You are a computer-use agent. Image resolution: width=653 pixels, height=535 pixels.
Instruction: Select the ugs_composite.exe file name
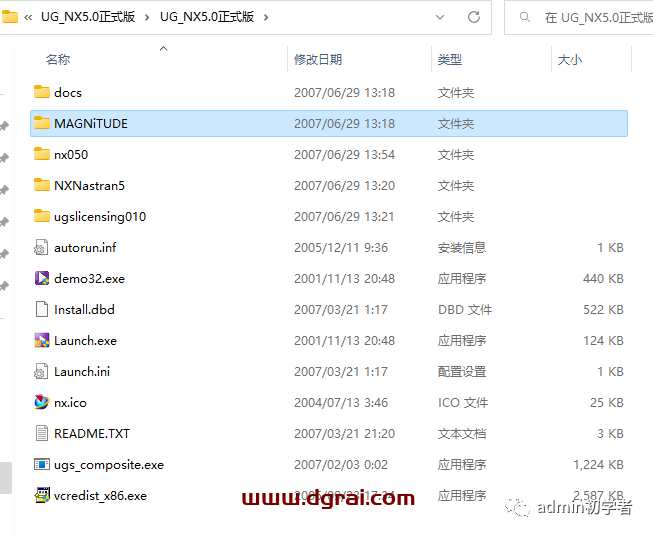point(109,465)
